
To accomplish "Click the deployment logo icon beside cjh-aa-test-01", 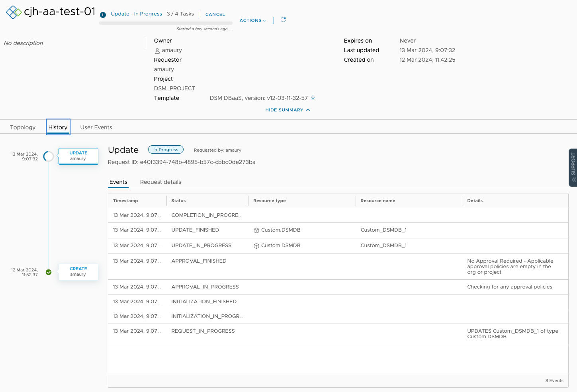I will click(14, 12).
